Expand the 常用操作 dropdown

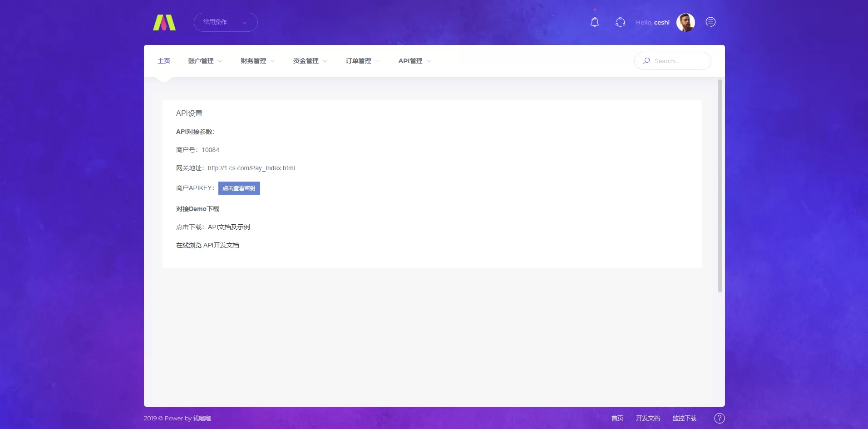(x=226, y=22)
